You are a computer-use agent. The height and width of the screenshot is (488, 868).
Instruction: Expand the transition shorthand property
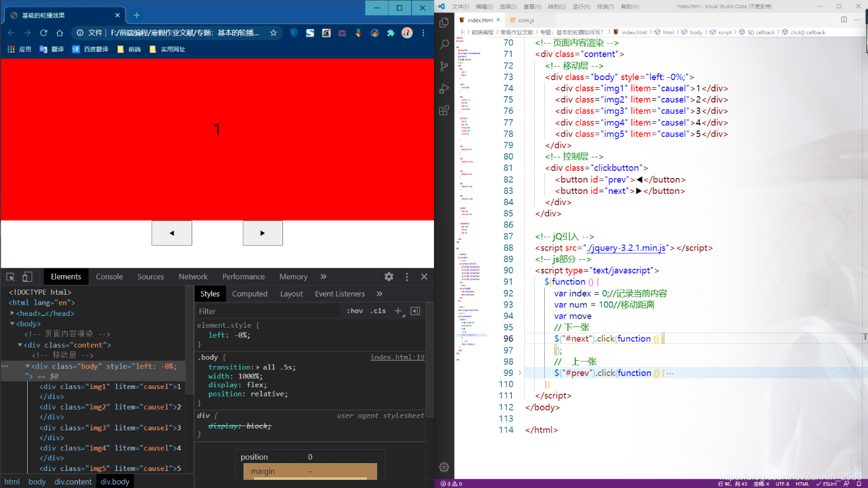[258, 367]
